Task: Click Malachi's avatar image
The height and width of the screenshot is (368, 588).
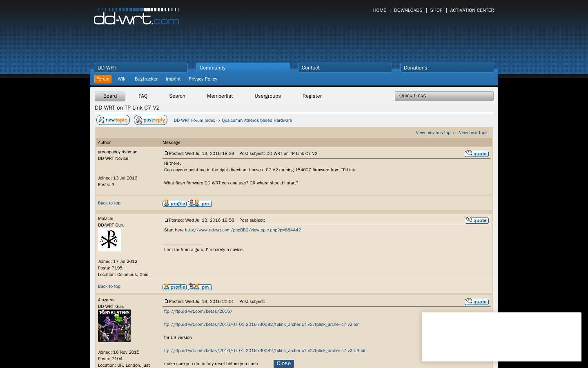Action: (x=109, y=240)
